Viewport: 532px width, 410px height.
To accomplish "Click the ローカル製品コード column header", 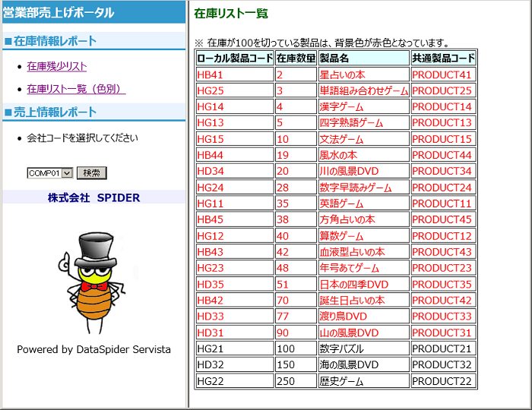I will pos(234,58).
